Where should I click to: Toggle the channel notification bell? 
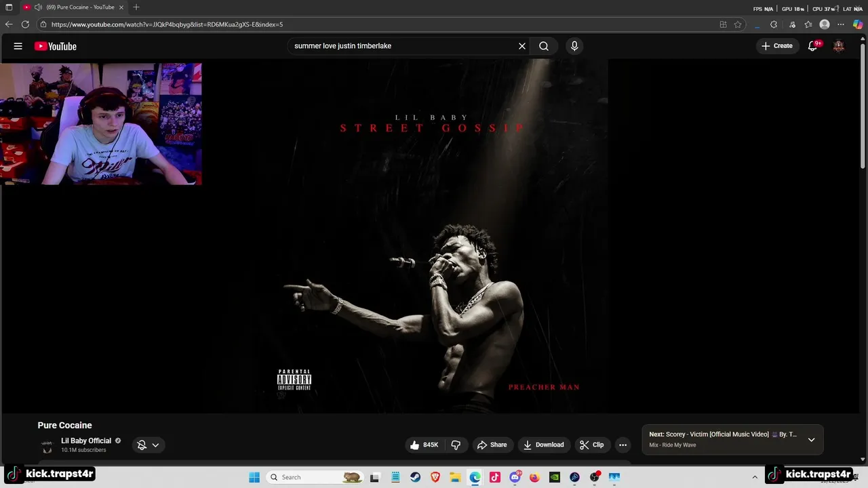click(x=142, y=445)
